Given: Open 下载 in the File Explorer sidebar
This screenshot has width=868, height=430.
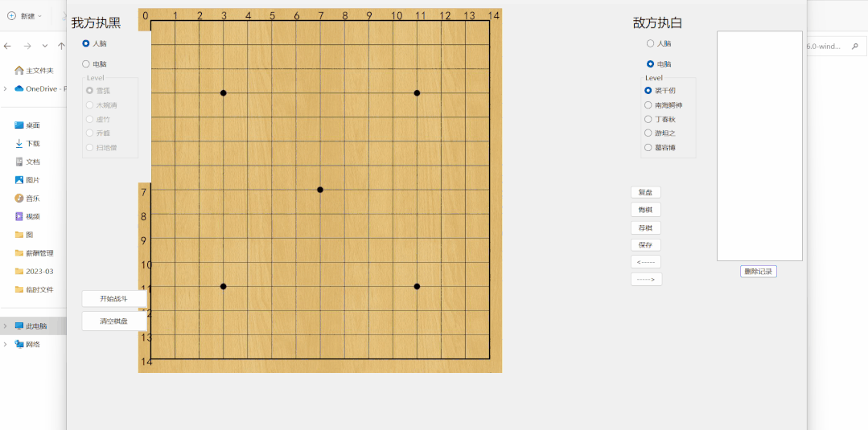Looking at the screenshot, I should pos(27,143).
